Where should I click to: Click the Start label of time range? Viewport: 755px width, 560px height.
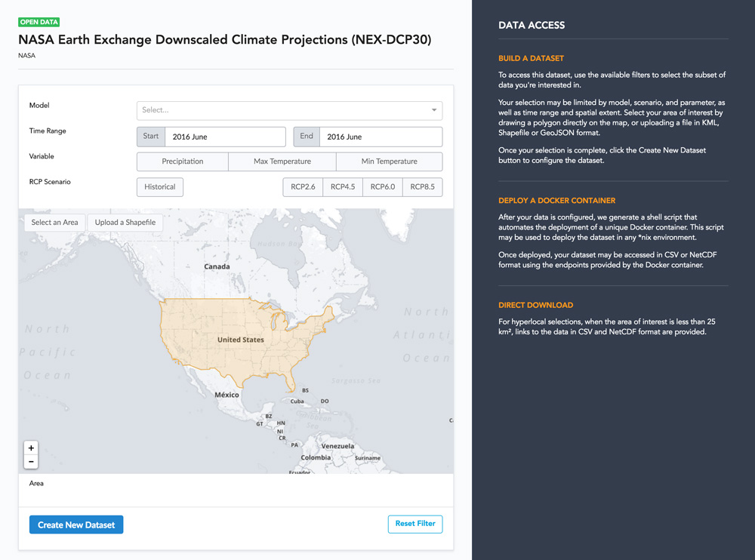[151, 137]
